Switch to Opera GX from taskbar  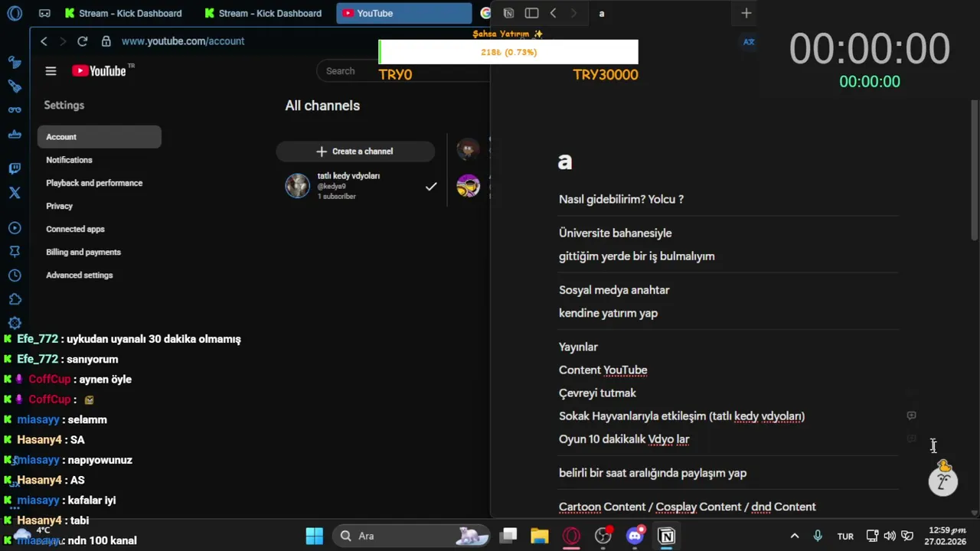tap(571, 536)
